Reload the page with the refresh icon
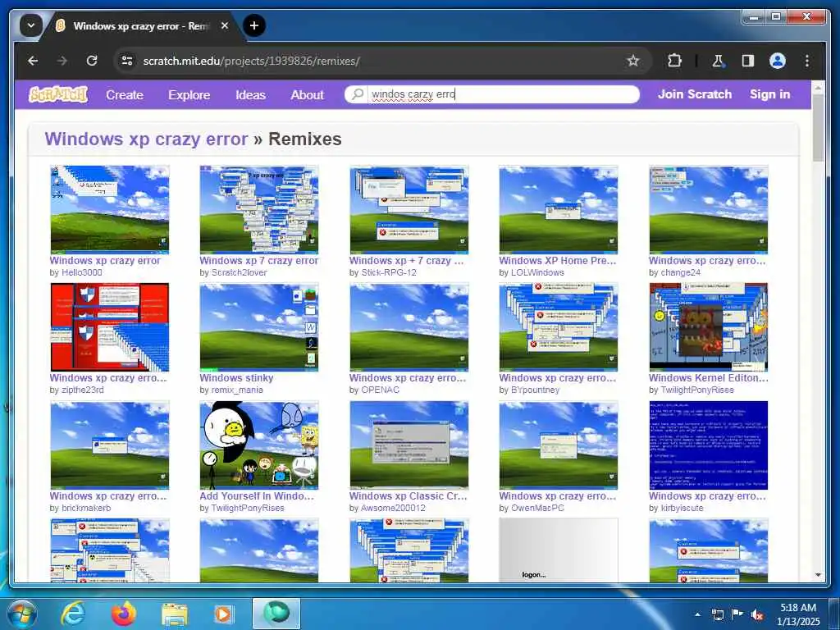Image resolution: width=840 pixels, height=630 pixels. click(x=92, y=61)
